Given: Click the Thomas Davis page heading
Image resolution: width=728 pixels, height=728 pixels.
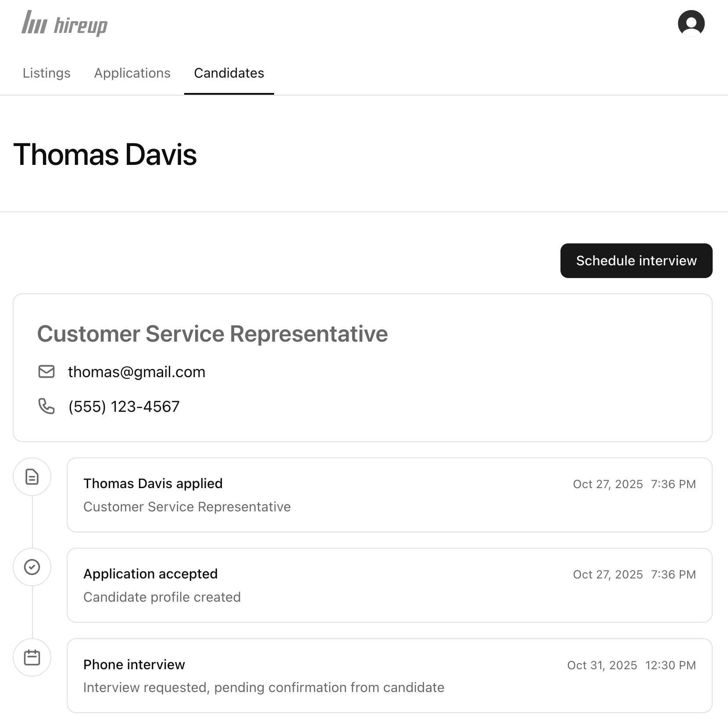Looking at the screenshot, I should 105,154.
